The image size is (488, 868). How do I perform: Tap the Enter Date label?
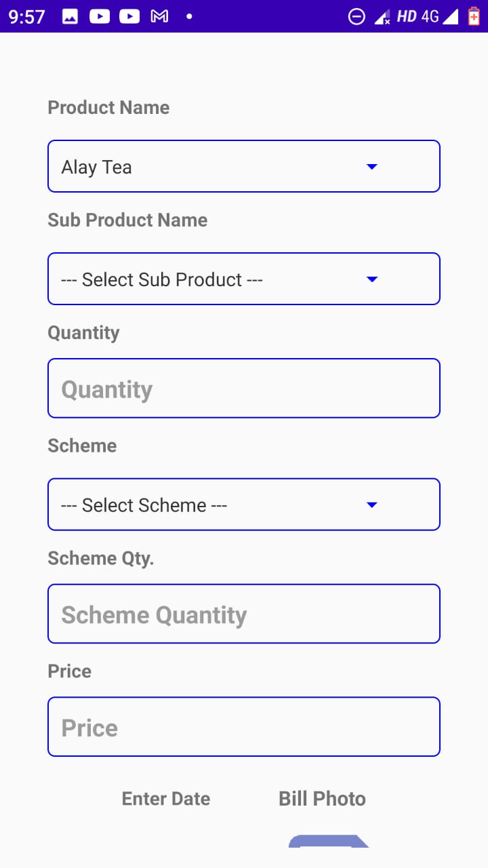[x=166, y=799]
